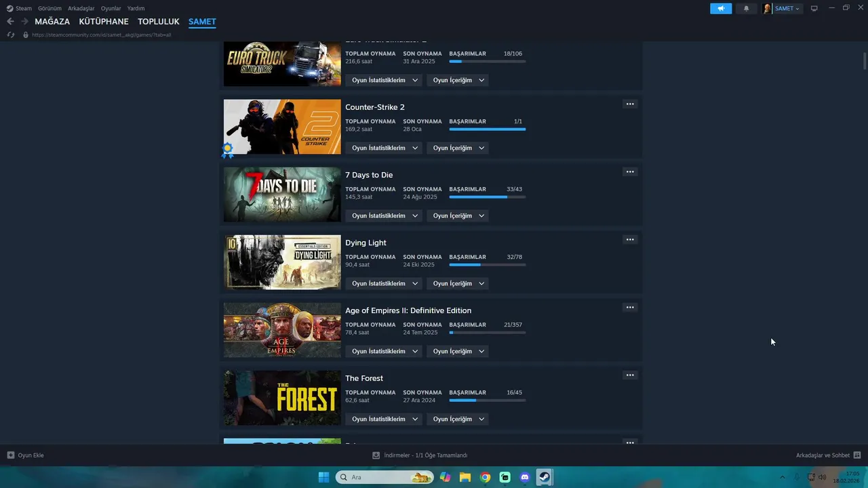Open Discord from the taskbar

coord(525,477)
